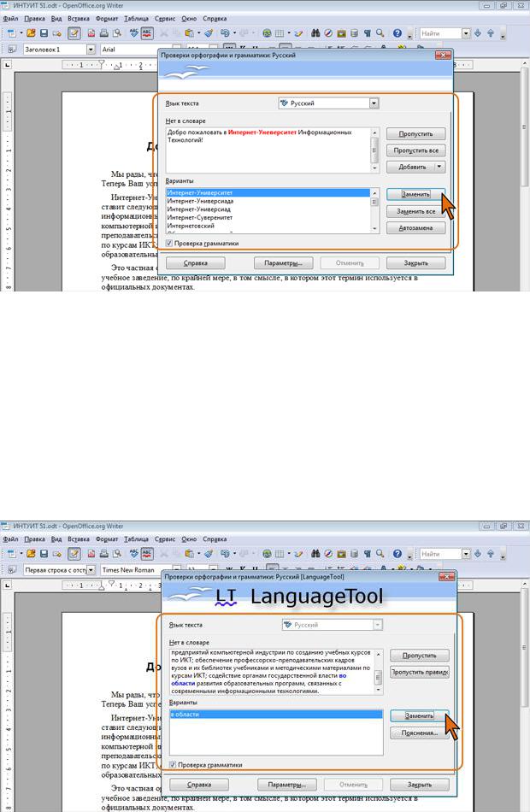Click Help question-mark icon in Arial-font Writer window
This screenshot has height=812, width=530.
(x=397, y=33)
